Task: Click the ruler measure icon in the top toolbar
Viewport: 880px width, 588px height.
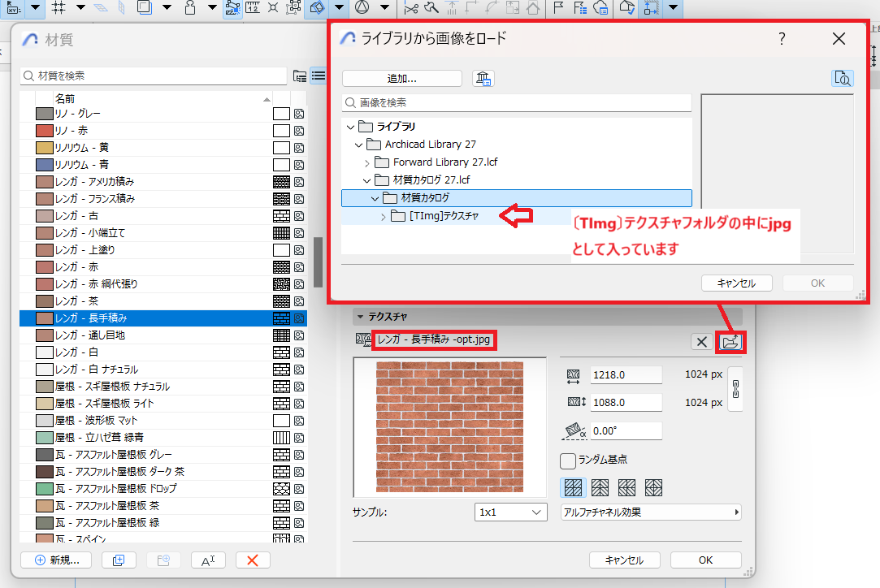Action: click(x=254, y=8)
